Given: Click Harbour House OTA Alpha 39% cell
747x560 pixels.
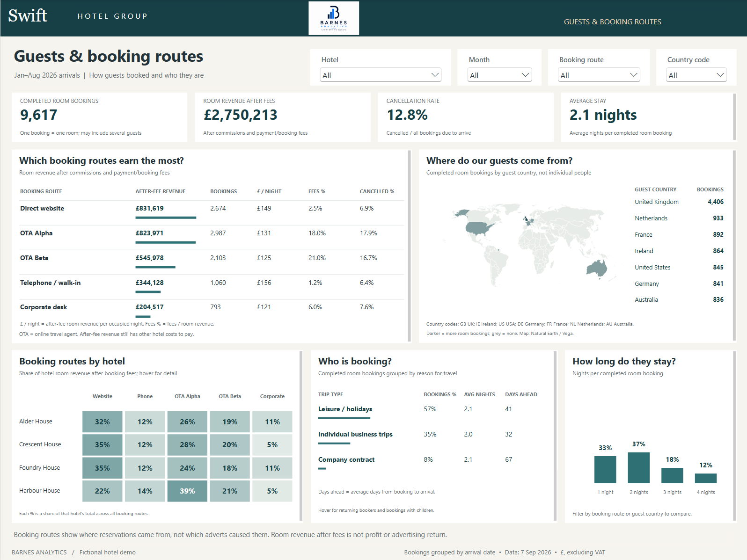Looking at the screenshot, I should (x=187, y=491).
